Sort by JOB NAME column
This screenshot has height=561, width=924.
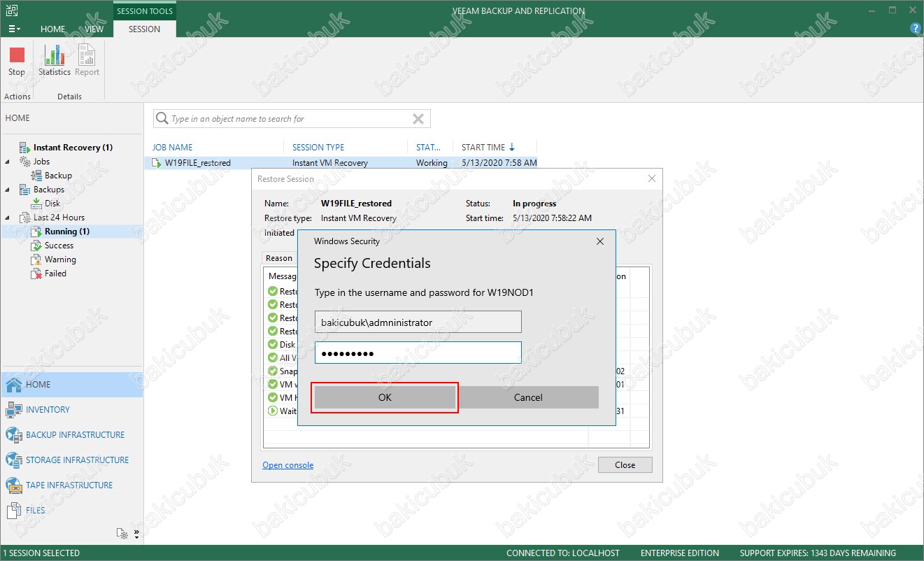coord(173,147)
